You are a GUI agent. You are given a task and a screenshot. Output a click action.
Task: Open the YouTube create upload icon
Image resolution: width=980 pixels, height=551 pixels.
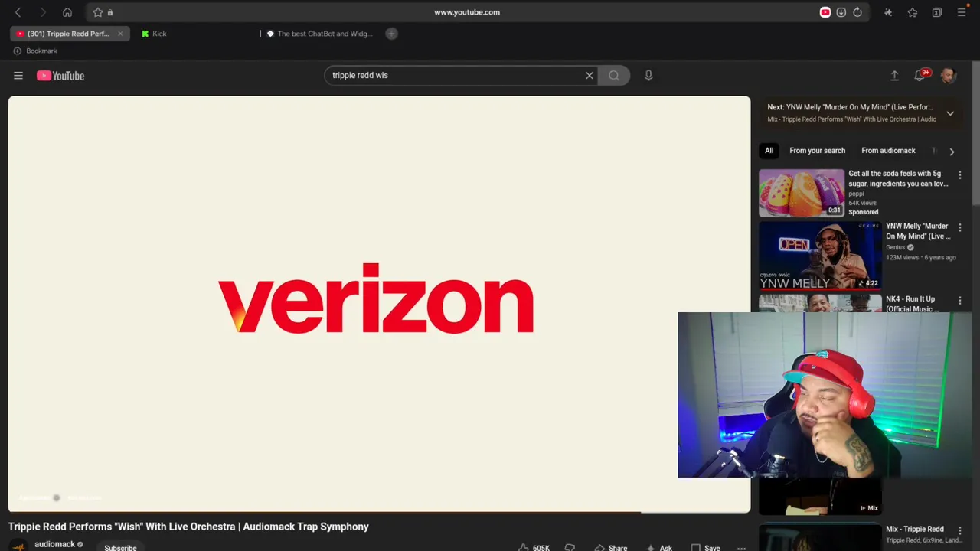(894, 75)
